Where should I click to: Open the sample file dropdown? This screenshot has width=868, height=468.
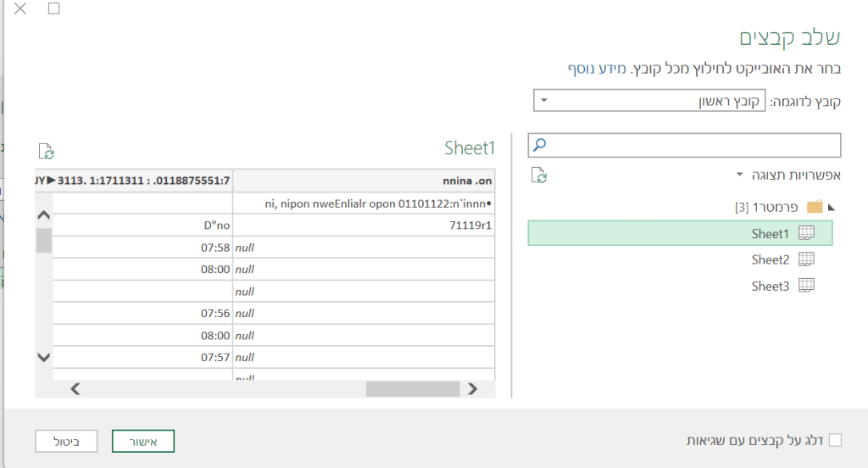tap(649, 100)
